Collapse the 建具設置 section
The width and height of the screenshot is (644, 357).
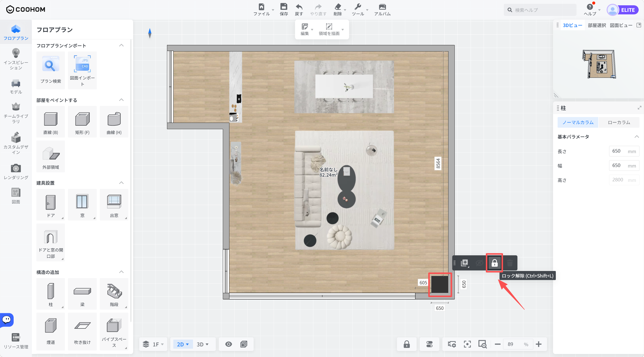[x=121, y=183]
